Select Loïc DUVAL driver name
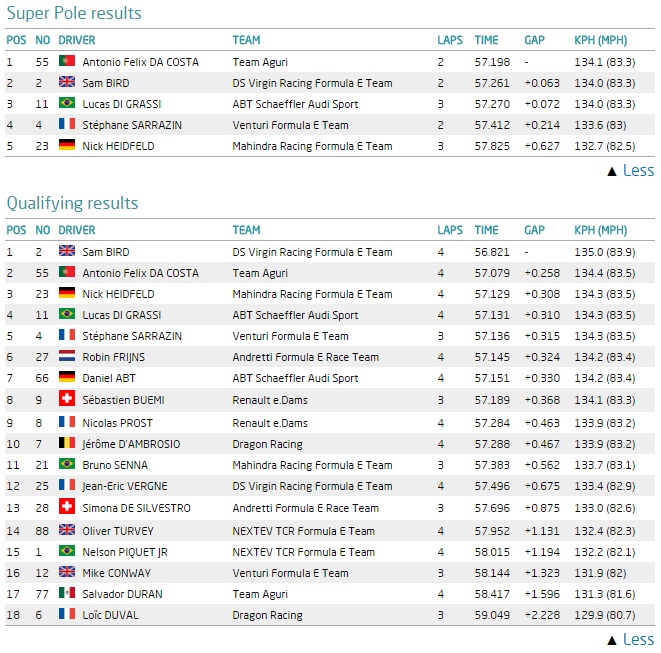This screenshot has height=653, width=661. pos(110,615)
